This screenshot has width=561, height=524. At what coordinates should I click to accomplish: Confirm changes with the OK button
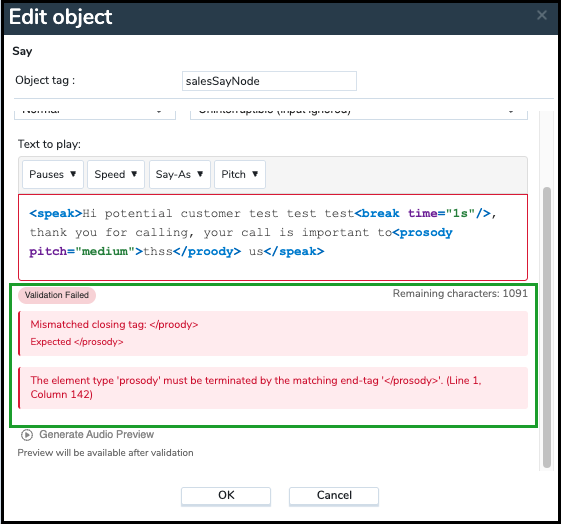[x=226, y=496]
